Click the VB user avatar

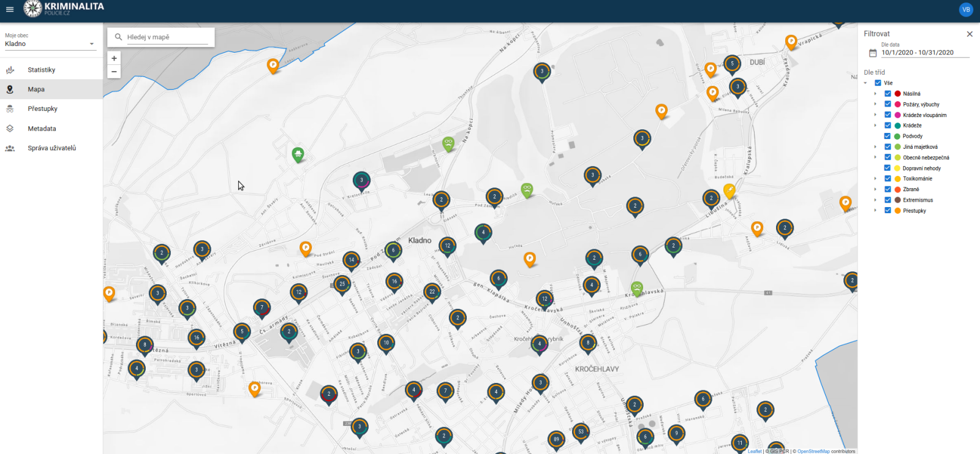click(966, 9)
